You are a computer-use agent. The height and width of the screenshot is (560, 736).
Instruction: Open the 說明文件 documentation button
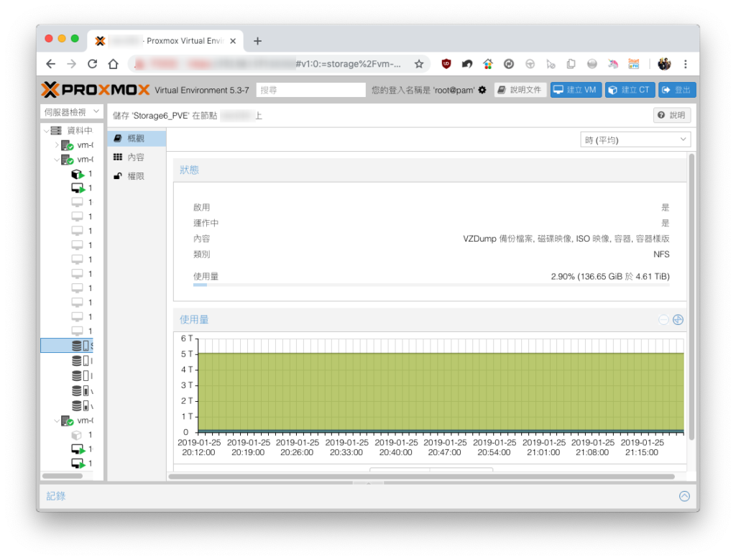tap(520, 90)
